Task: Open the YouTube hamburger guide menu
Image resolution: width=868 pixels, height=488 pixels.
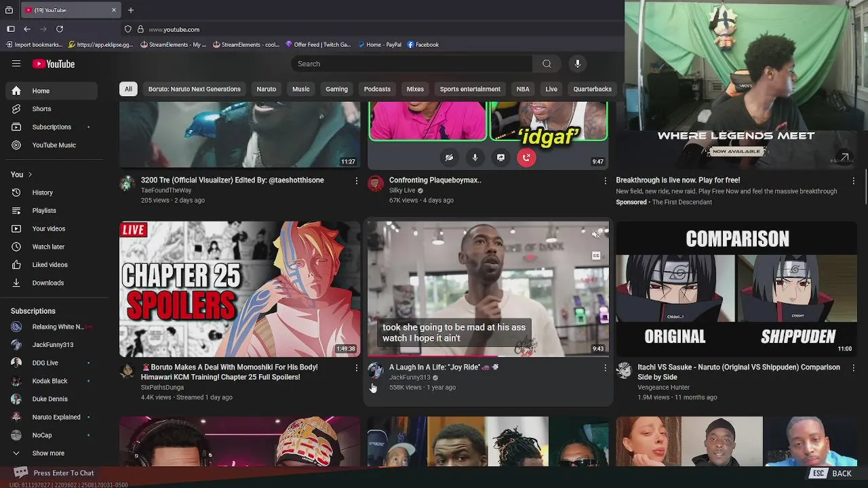Action: [x=16, y=64]
